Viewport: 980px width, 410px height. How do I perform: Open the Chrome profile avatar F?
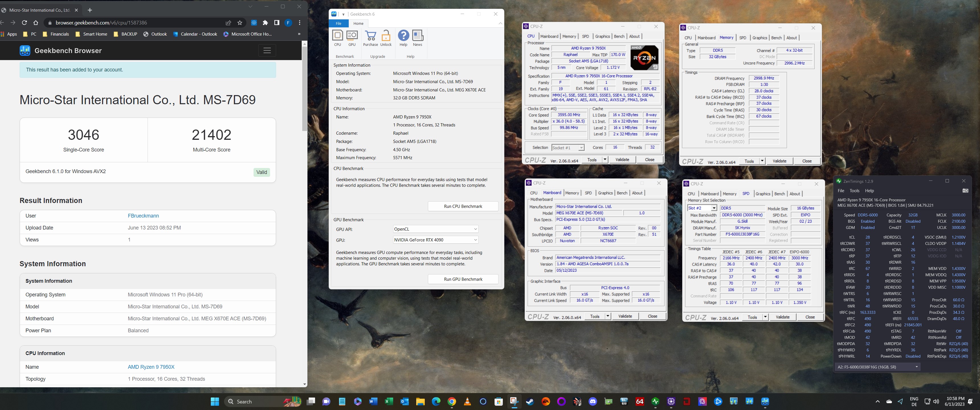click(288, 23)
